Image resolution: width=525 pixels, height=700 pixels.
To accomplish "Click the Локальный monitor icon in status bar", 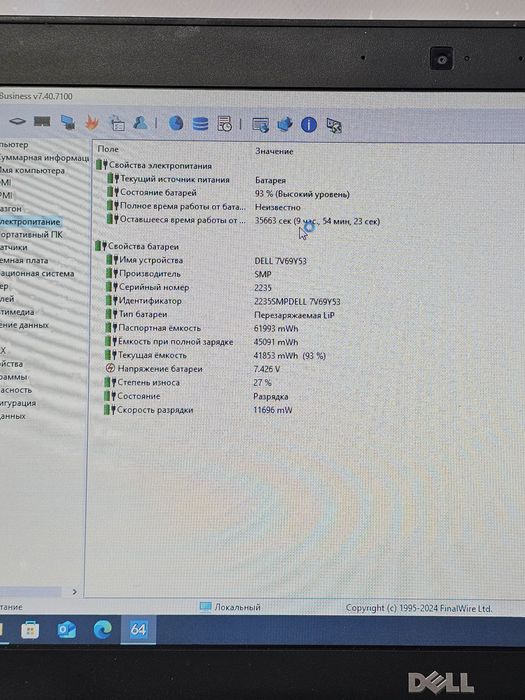I will [205, 607].
